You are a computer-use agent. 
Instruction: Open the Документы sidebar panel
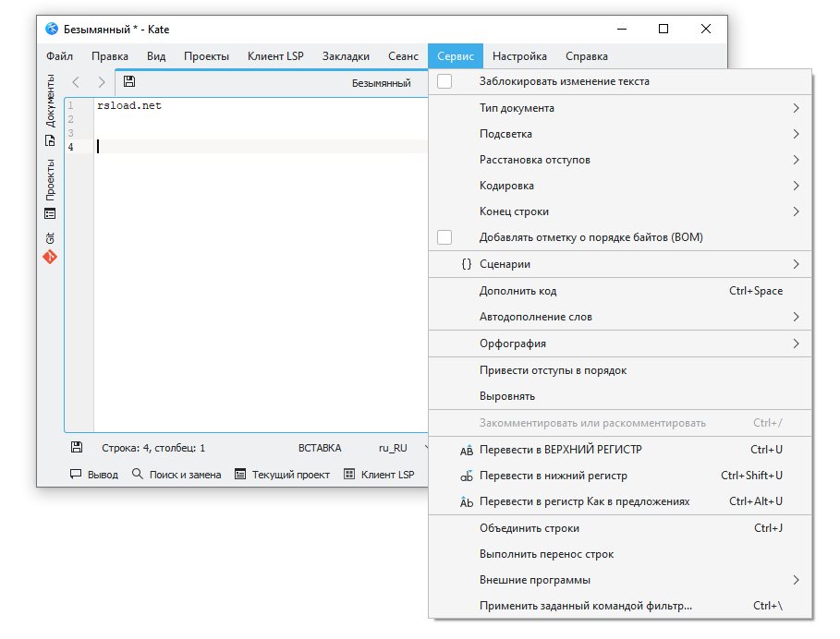(x=50, y=110)
